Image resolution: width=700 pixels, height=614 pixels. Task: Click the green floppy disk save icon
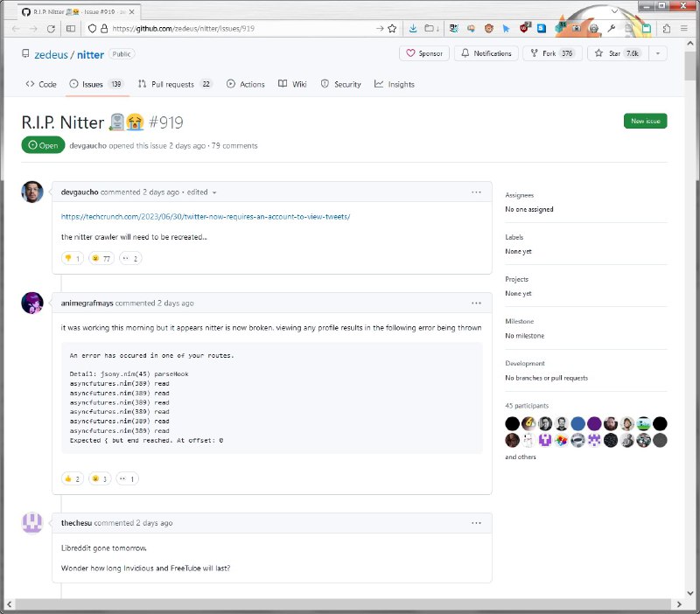tap(647, 29)
